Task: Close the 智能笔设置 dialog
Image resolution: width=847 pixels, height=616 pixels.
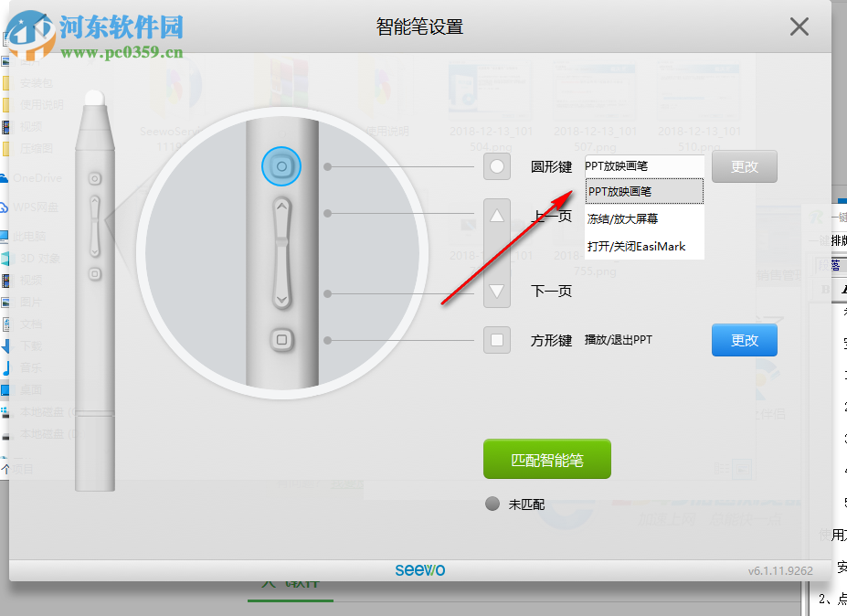Action: pyautogui.click(x=799, y=27)
